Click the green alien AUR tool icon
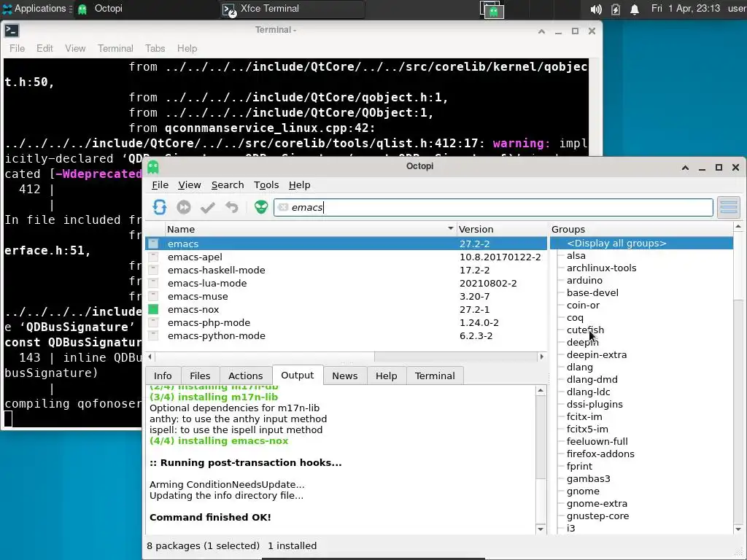747x560 pixels. click(261, 207)
